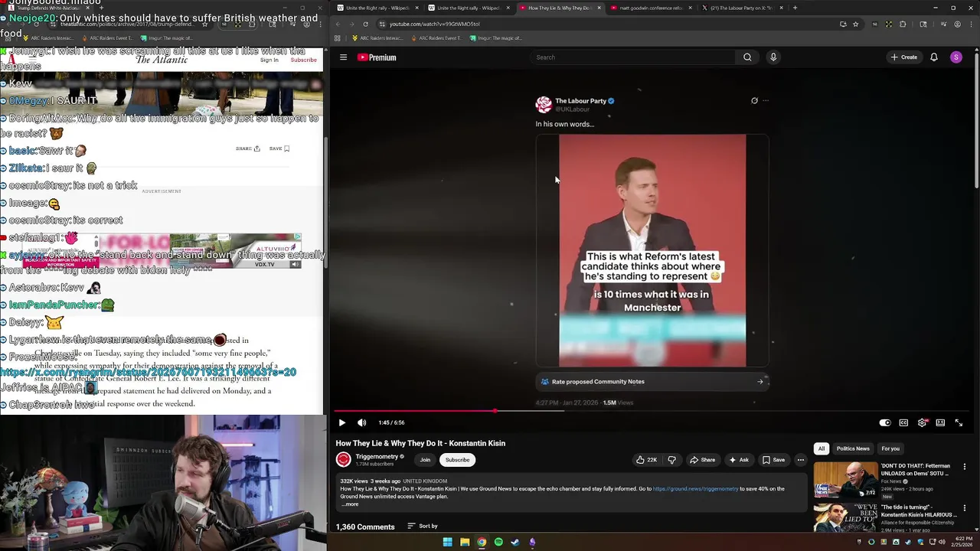This screenshot has height=551, width=980.
Task: Click SHARE on The Atlantic article
Action: pos(247,148)
